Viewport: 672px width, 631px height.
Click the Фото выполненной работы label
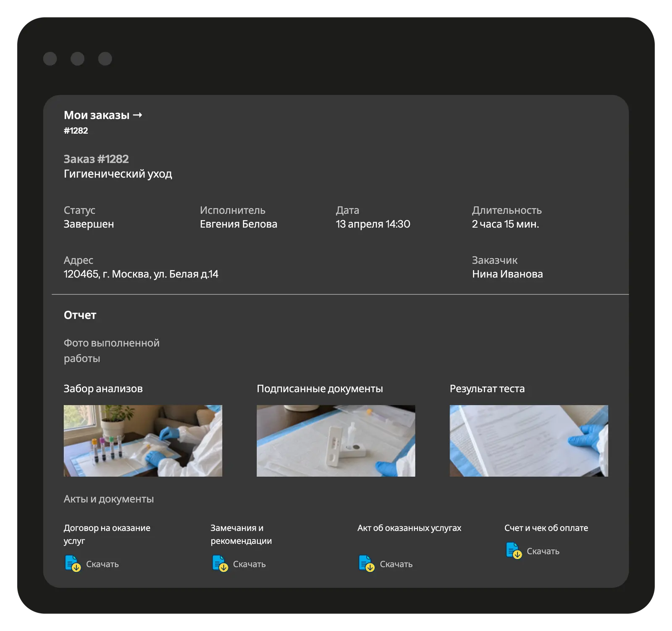tap(112, 351)
